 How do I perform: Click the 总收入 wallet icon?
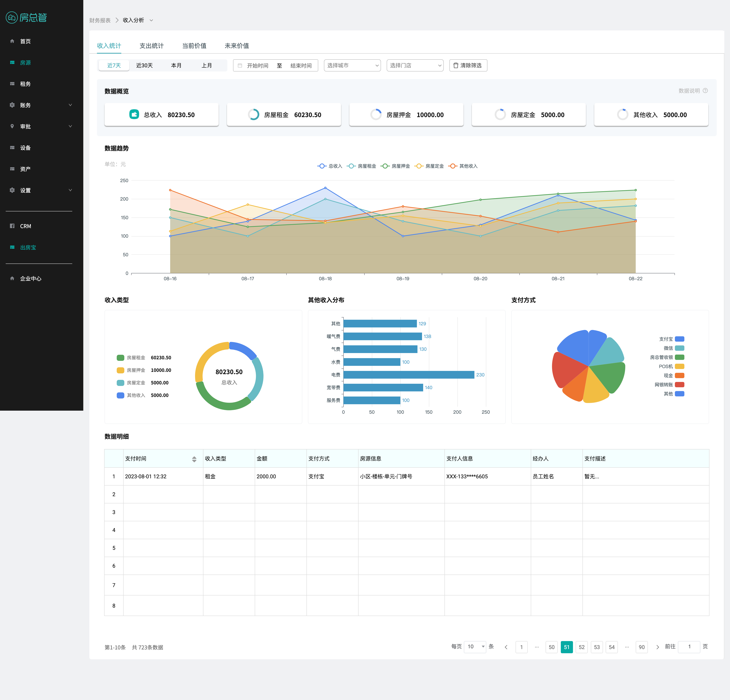[x=134, y=114]
